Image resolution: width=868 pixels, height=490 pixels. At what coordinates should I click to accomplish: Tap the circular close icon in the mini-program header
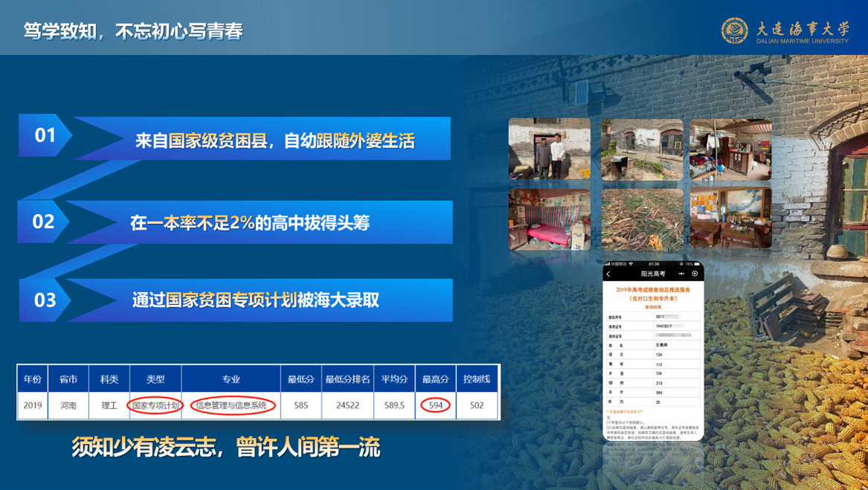point(695,274)
